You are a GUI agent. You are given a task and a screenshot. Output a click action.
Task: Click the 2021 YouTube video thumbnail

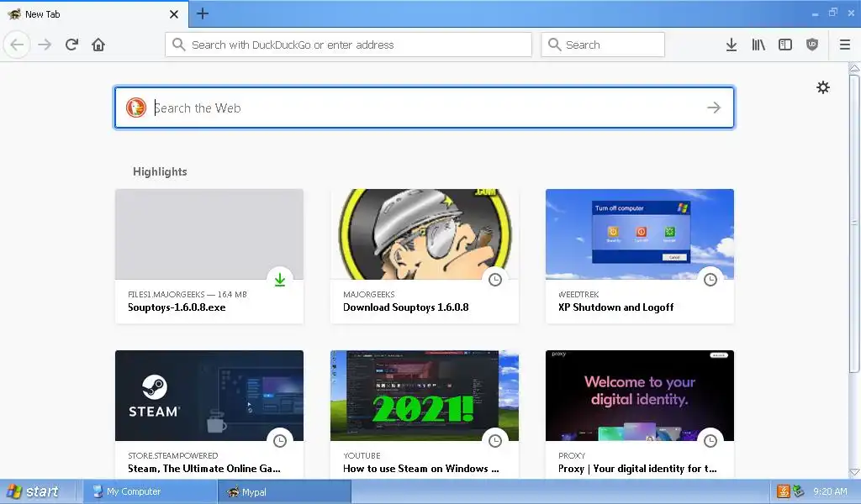tap(425, 396)
